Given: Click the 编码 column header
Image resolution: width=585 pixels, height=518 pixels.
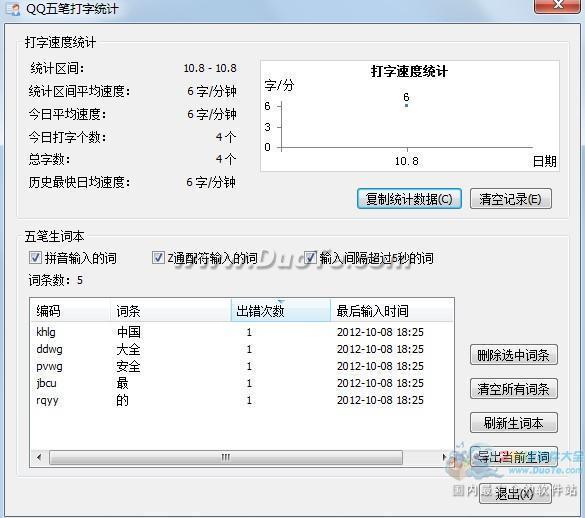Looking at the screenshot, I should point(70,311).
